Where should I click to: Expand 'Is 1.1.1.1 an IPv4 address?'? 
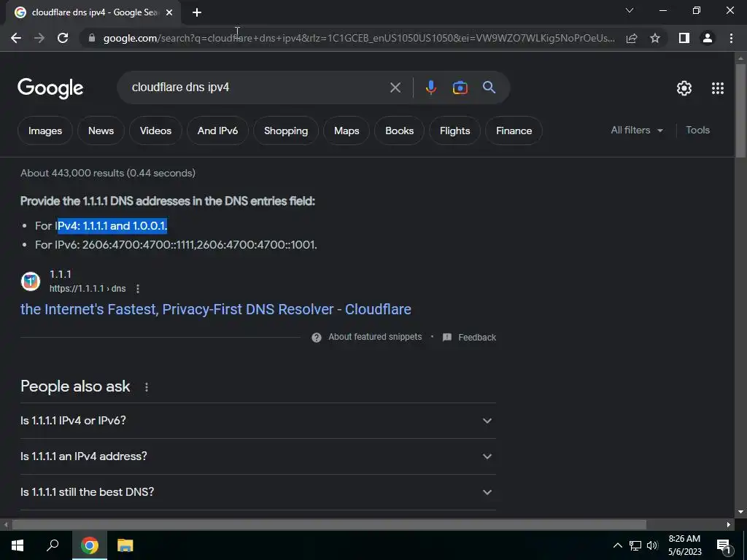click(258, 456)
